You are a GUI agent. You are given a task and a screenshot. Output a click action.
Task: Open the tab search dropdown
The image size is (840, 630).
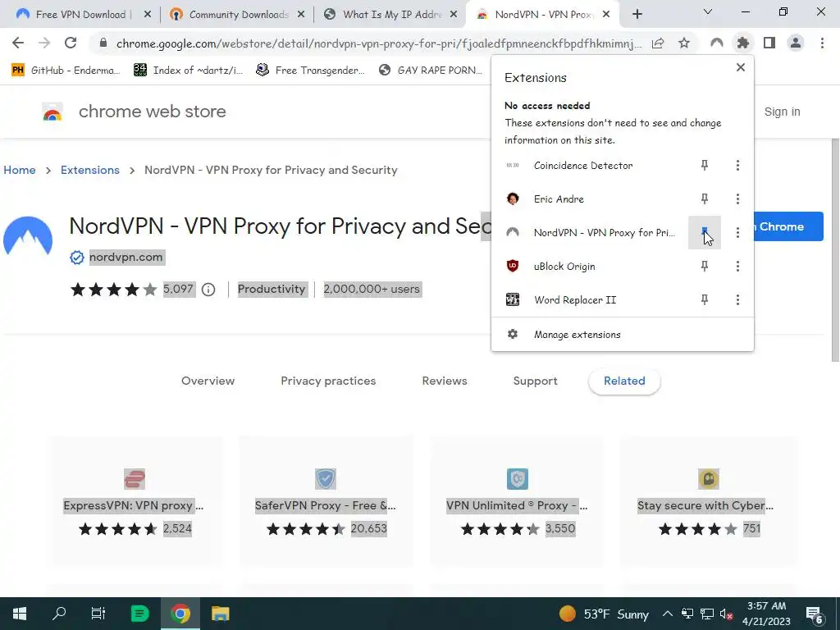(x=708, y=11)
